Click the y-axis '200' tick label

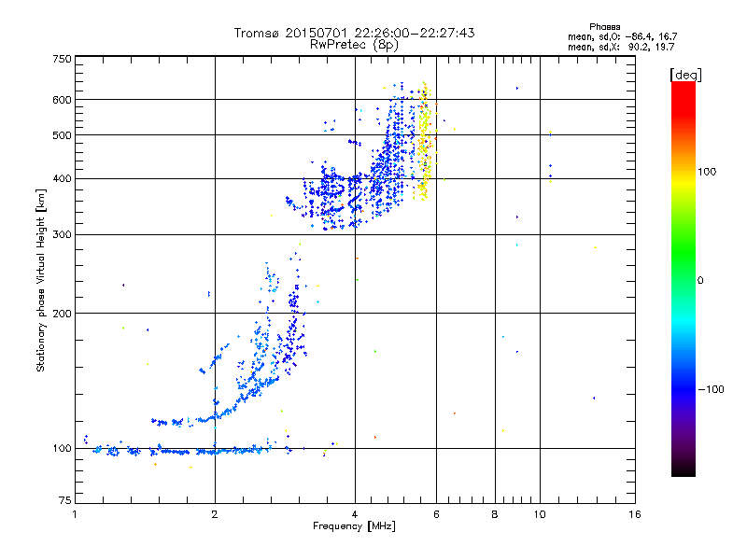62,314
